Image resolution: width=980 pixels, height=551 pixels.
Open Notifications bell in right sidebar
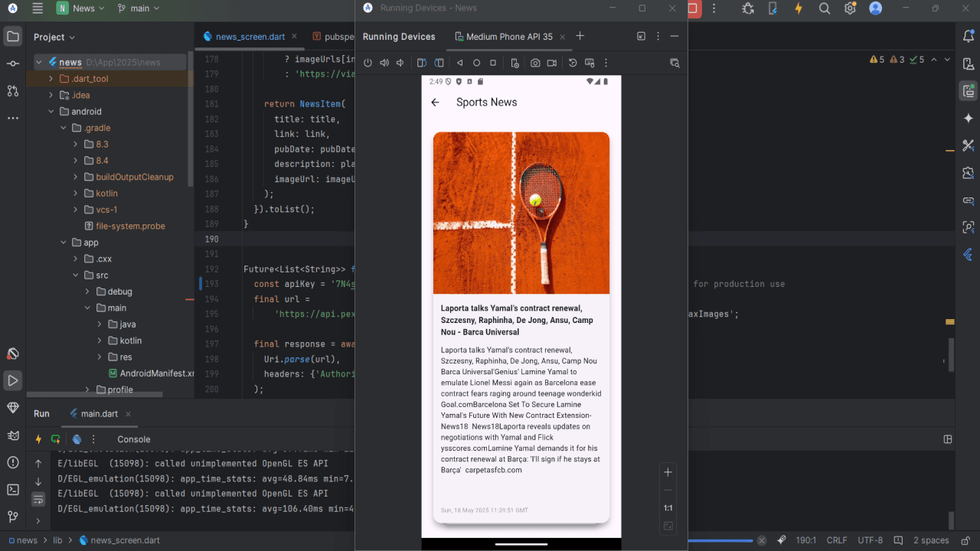[969, 37]
